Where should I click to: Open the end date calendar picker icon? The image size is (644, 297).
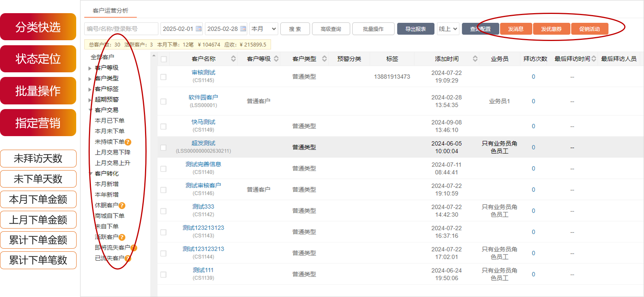243,29
